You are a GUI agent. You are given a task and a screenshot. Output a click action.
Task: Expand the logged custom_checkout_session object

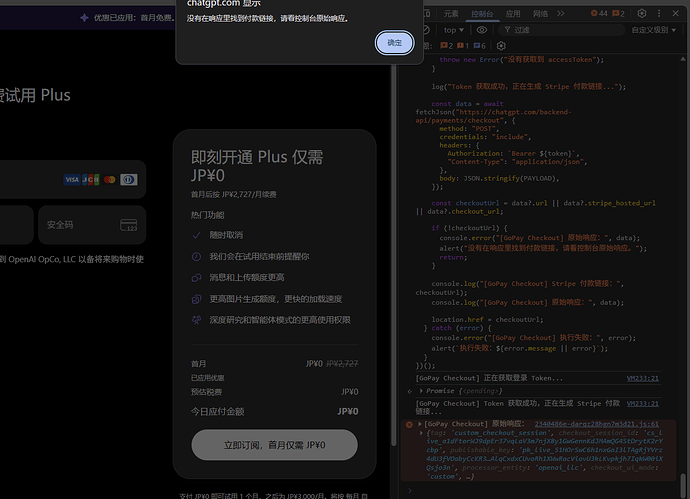(421, 433)
